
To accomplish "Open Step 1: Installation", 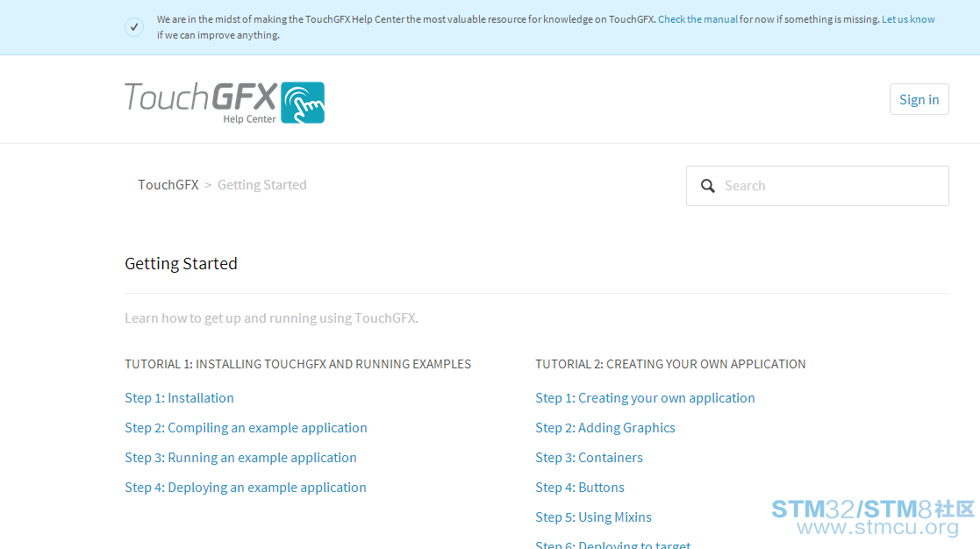I will click(x=179, y=398).
